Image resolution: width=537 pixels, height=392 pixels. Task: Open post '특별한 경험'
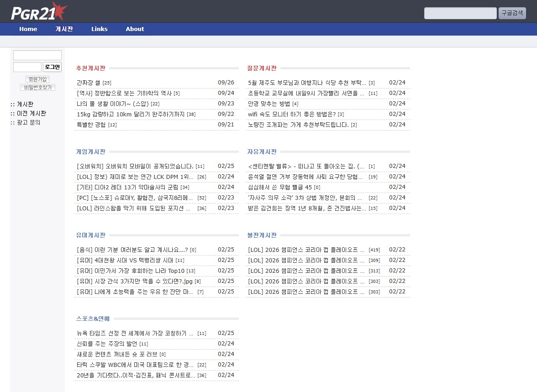pos(91,125)
